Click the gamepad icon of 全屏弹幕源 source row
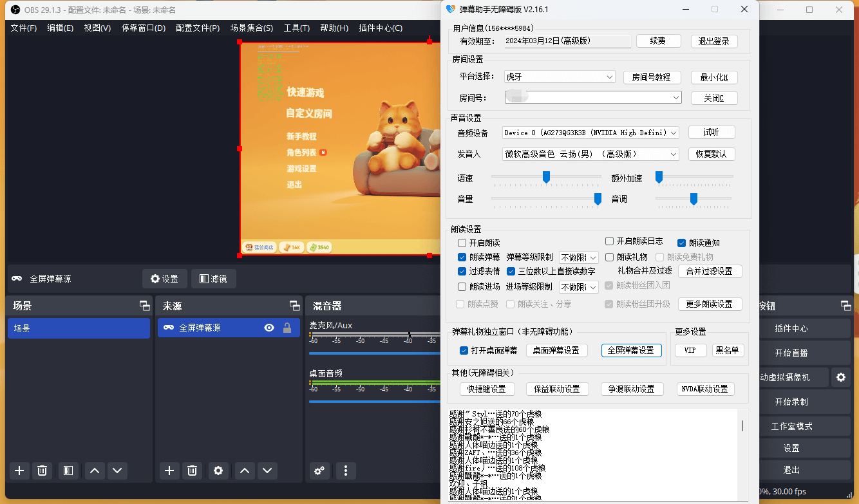This screenshot has width=859, height=504. [x=169, y=328]
